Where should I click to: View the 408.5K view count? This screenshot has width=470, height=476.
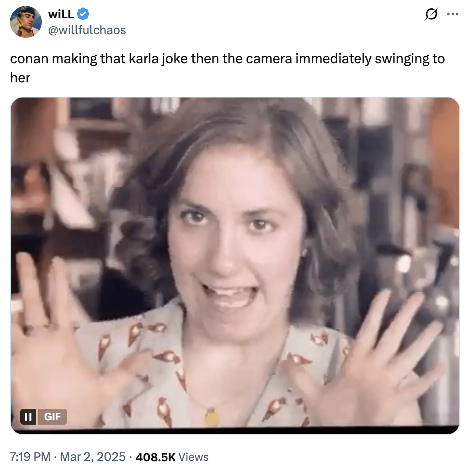[155, 457]
